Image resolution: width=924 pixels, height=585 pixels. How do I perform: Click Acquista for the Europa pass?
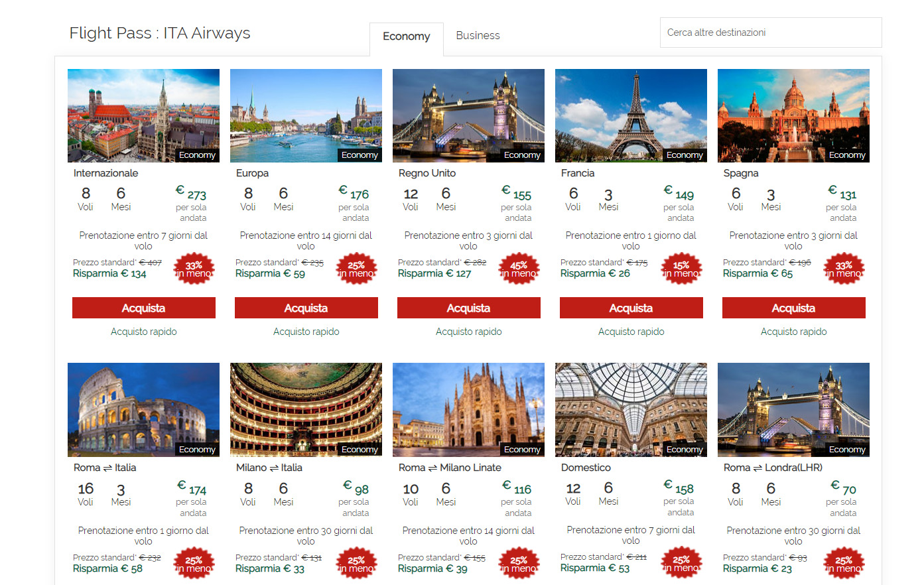click(306, 308)
